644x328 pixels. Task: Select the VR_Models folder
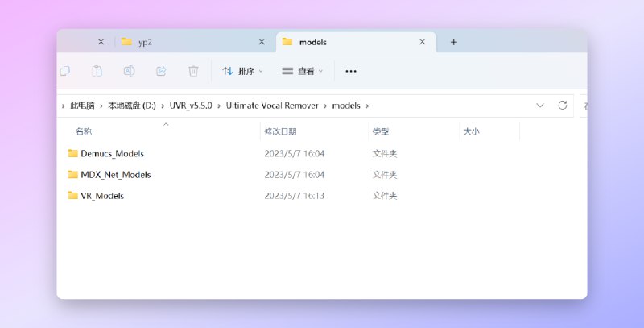point(102,195)
